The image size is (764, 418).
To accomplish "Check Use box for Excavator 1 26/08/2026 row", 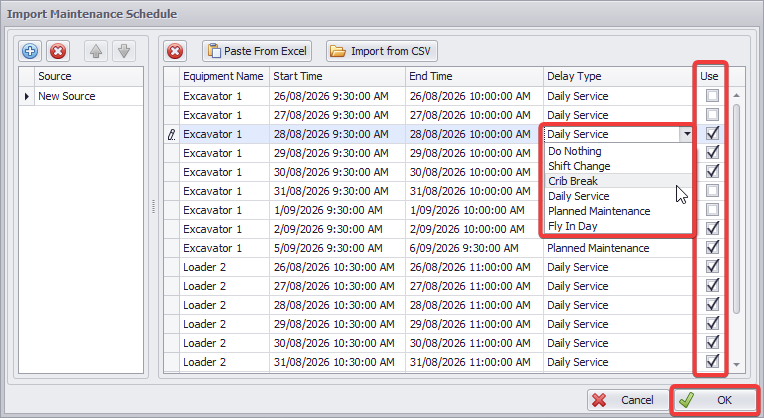I will coord(712,95).
